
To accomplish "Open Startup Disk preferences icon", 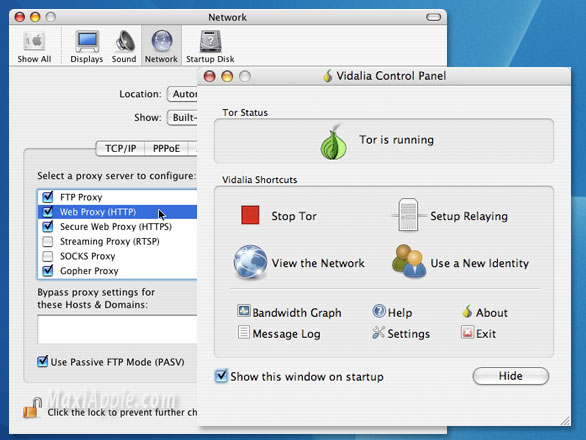I will (x=210, y=41).
